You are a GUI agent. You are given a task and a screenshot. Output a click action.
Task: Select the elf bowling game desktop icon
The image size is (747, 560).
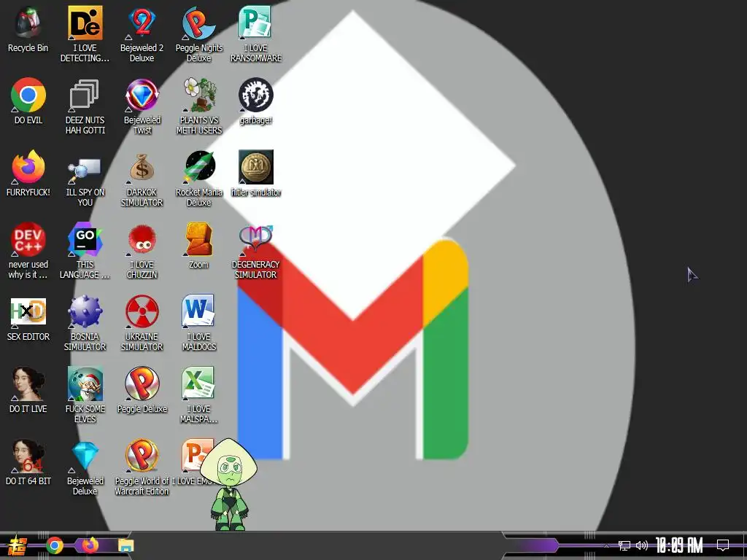(x=85, y=384)
